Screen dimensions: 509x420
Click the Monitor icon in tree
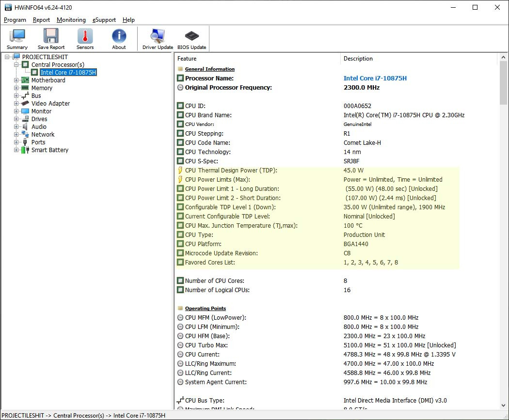[25, 111]
